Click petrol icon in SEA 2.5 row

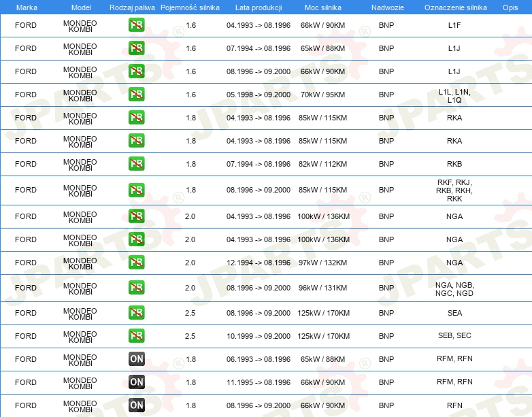tap(136, 312)
